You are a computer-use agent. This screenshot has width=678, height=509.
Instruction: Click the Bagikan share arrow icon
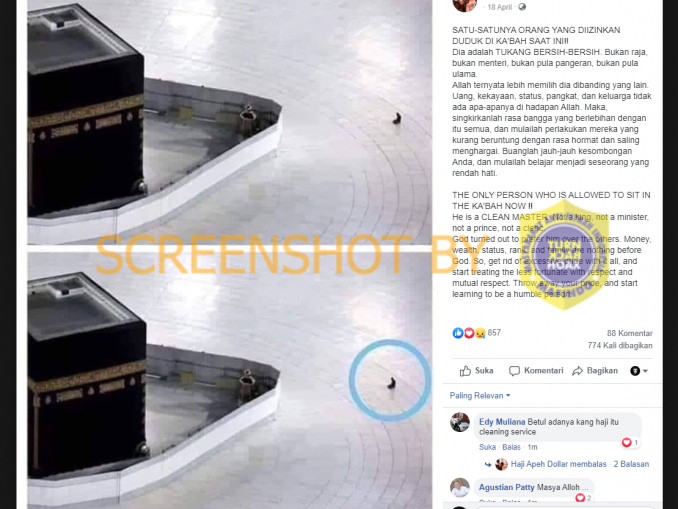(577, 371)
